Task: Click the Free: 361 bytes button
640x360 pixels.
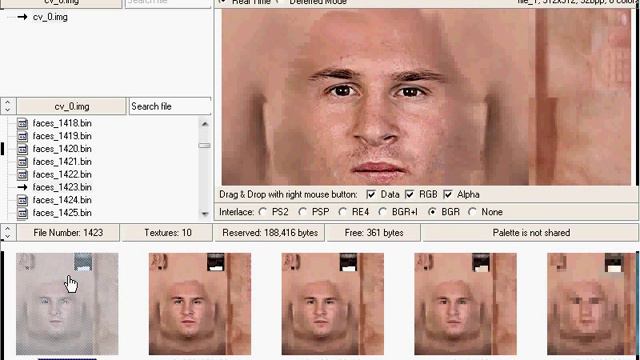Action: pyautogui.click(x=373, y=233)
